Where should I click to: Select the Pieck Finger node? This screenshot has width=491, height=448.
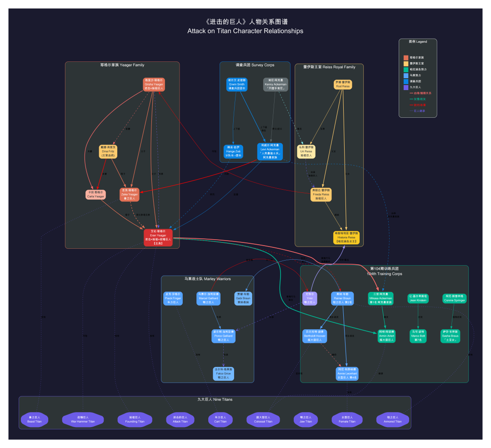(x=173, y=298)
